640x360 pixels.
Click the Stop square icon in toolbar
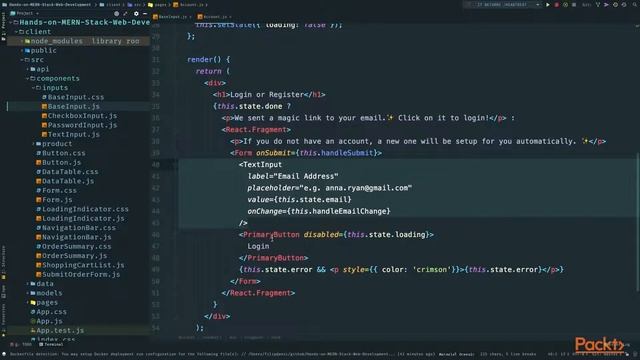(x=574, y=4)
